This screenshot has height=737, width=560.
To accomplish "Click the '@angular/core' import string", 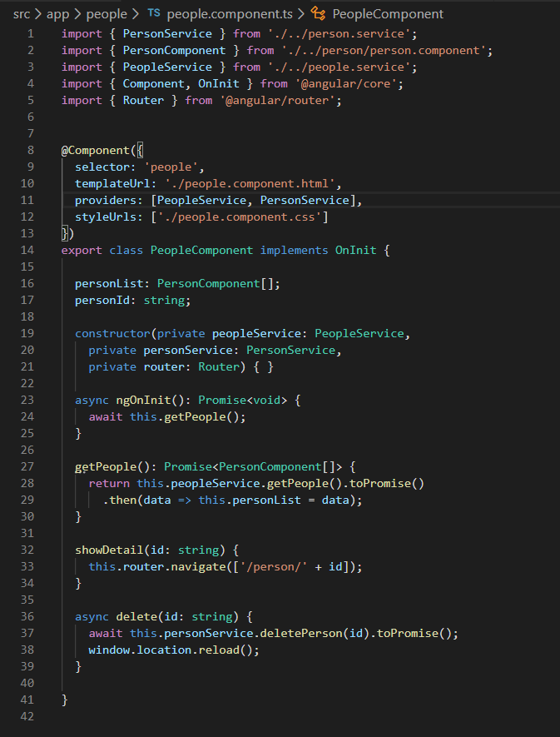I will coord(346,83).
